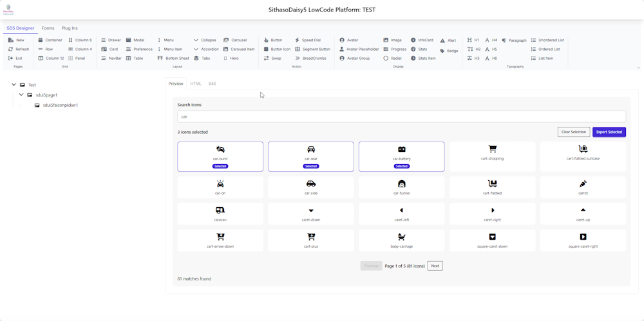Screen dimensions: 644x321
Task: Insert a Paragraph typography element
Action: tap(513, 41)
